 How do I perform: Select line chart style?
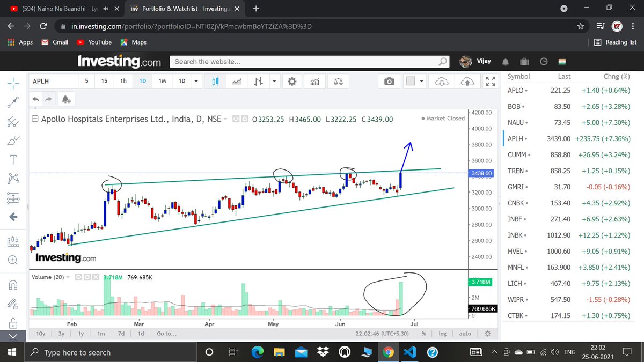point(237,82)
